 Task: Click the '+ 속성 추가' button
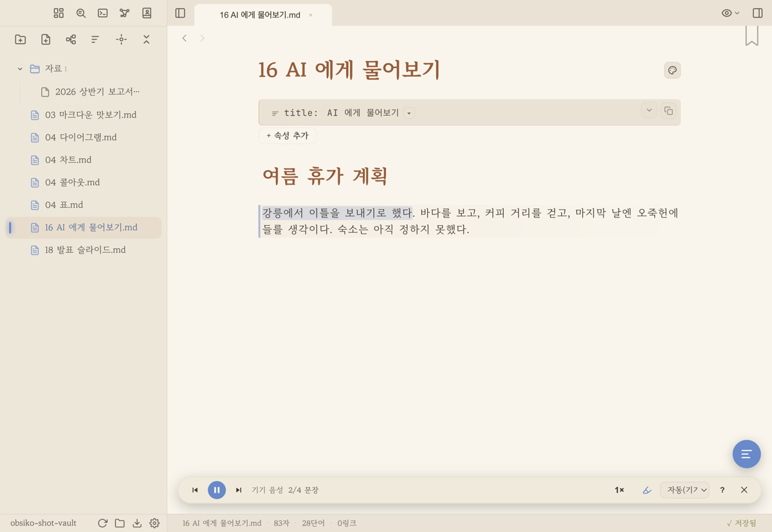[288, 136]
